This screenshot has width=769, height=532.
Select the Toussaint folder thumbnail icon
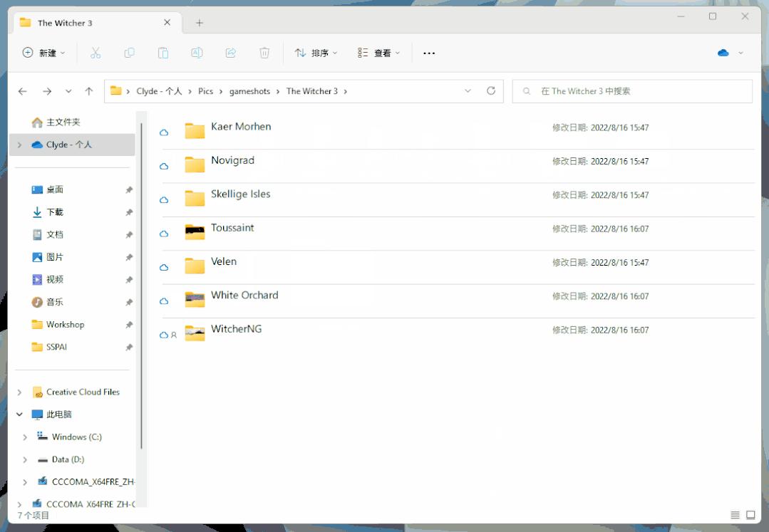[195, 231]
